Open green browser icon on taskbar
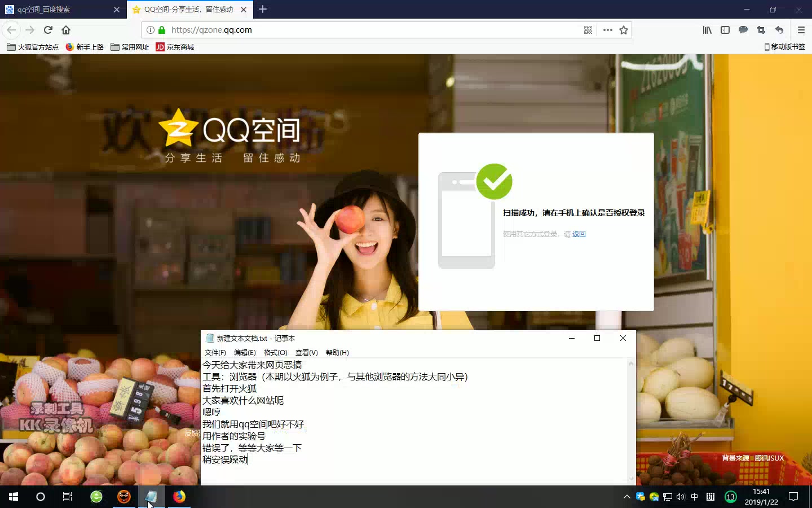 click(x=96, y=497)
